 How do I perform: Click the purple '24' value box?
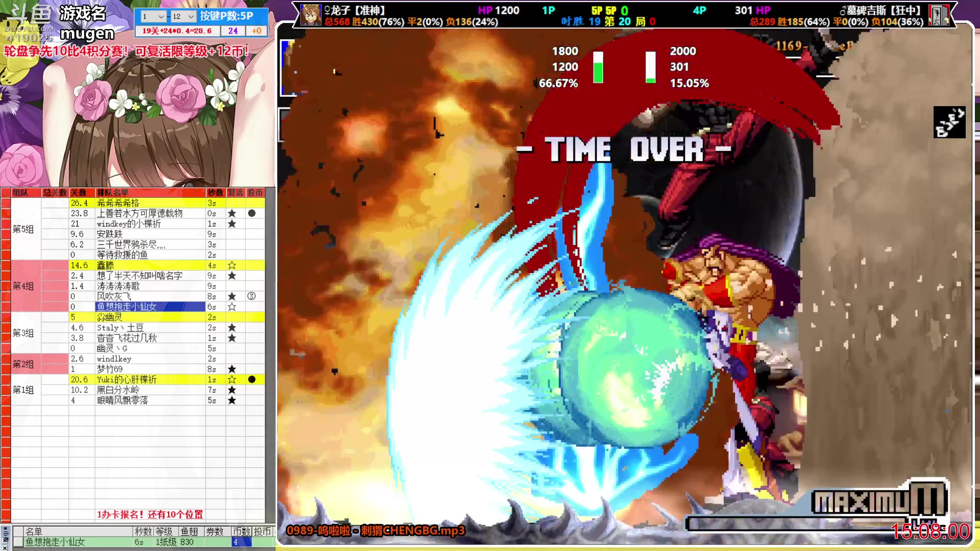233,31
